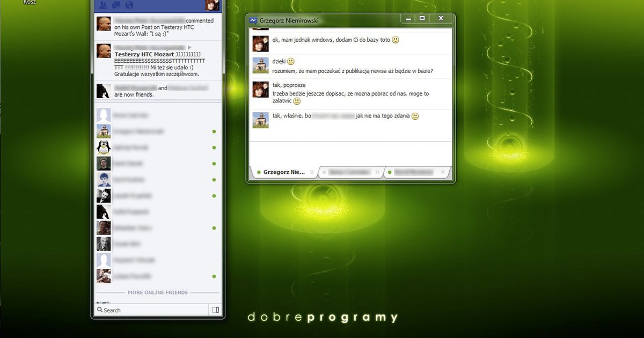Click the layout icon beside the search box
This screenshot has width=644, height=338.
tap(215, 310)
